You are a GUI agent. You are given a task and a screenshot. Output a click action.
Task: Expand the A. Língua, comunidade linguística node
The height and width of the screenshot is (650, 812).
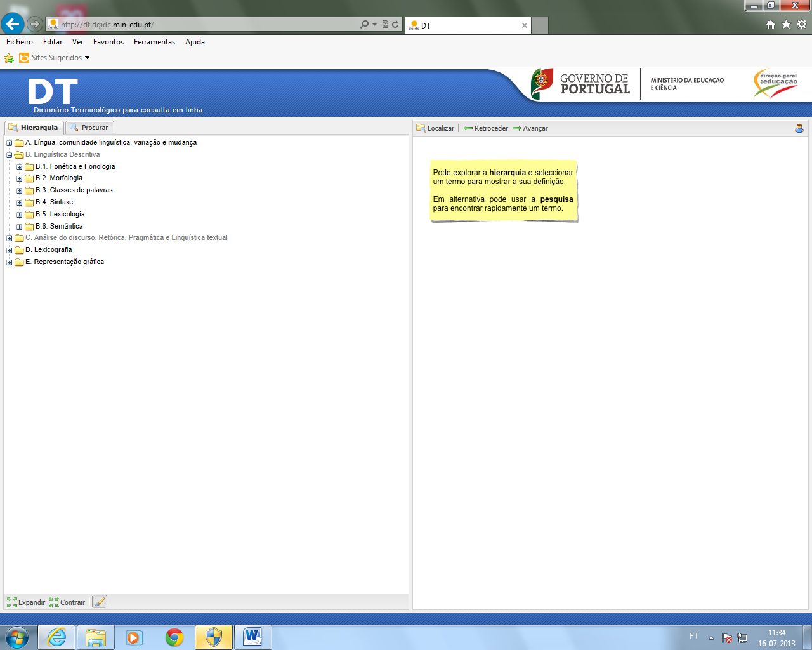(x=10, y=143)
